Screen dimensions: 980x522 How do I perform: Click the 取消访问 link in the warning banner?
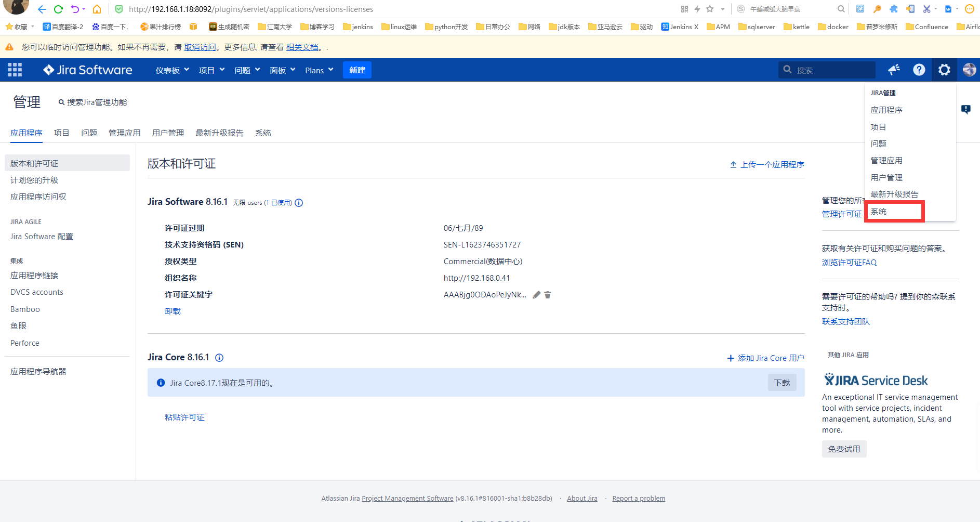coord(200,47)
